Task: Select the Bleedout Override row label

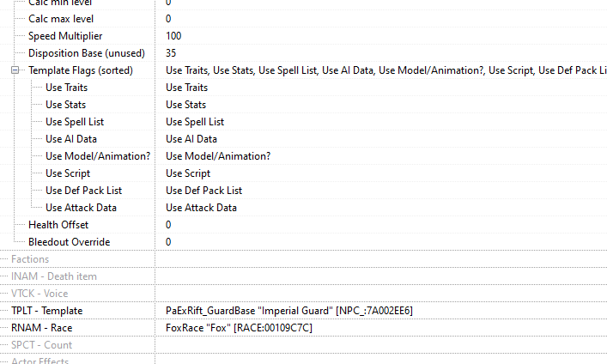Action: [x=70, y=242]
